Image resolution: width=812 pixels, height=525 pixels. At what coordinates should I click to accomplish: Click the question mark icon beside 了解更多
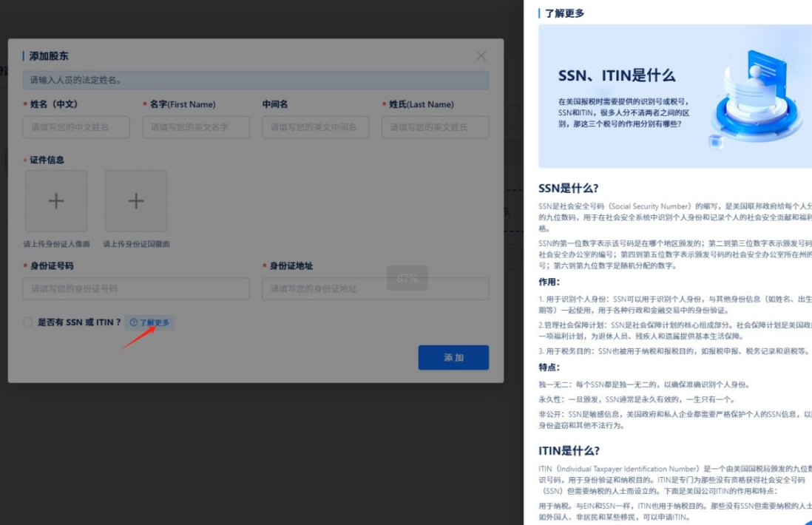coord(134,322)
